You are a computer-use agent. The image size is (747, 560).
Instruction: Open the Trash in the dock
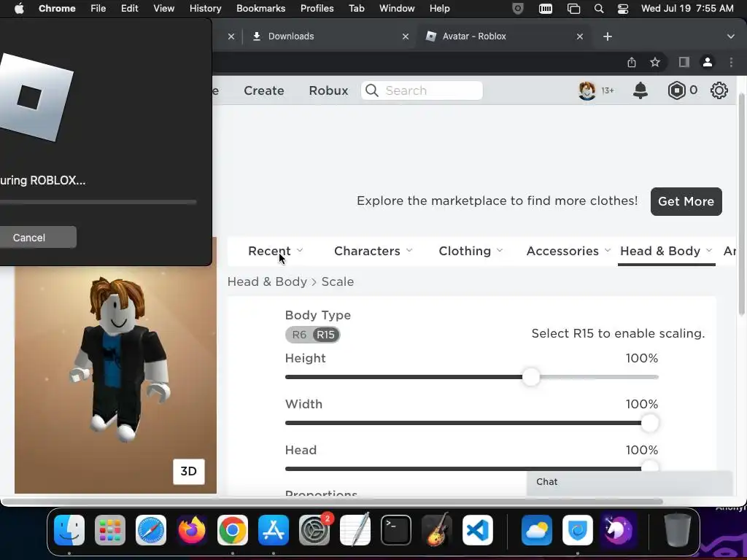[678, 530]
